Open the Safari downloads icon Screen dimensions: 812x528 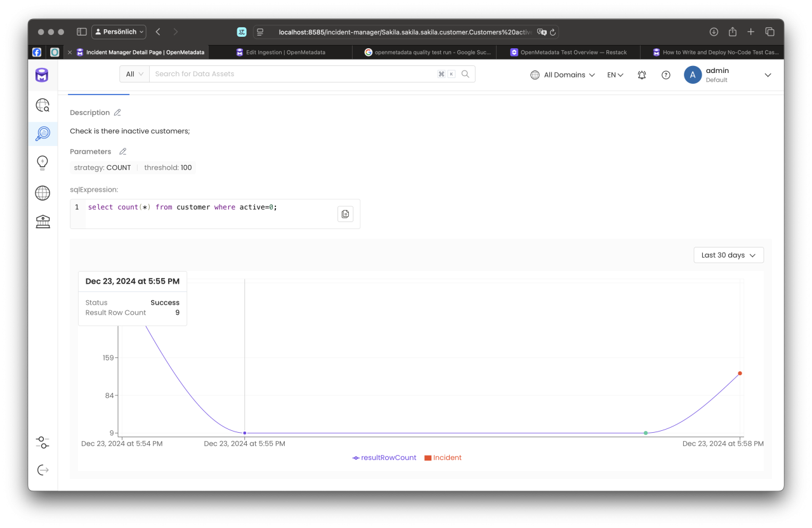[x=714, y=32]
